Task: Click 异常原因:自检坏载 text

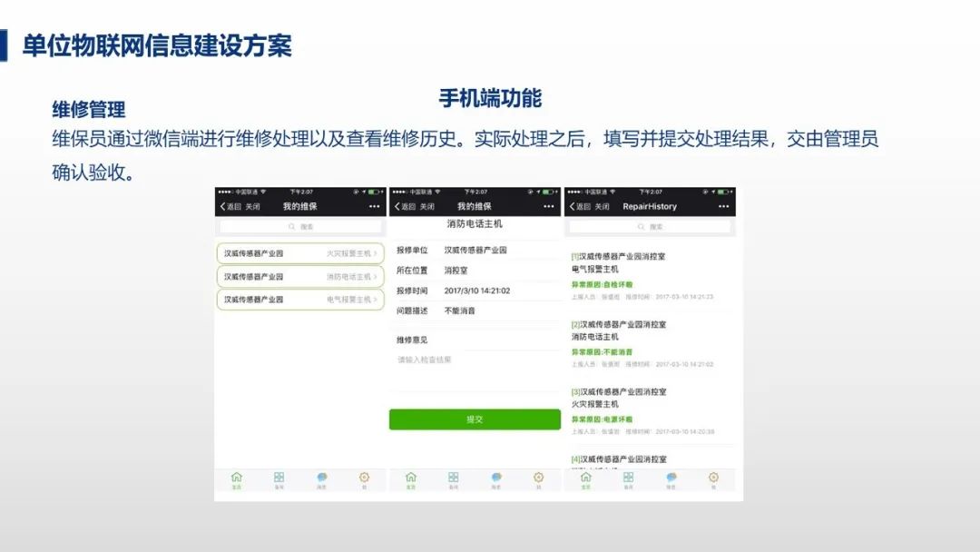Action: point(602,284)
